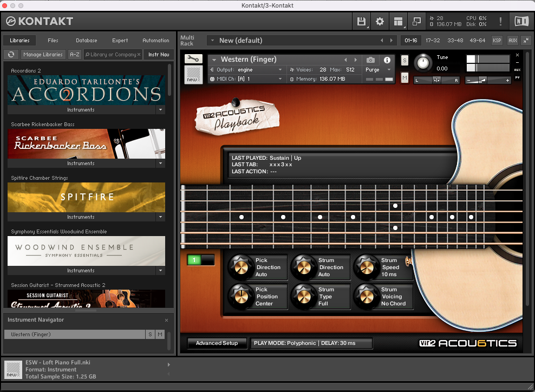
Task: Load the previous instrument for Western (Finger)
Action: 345,60
